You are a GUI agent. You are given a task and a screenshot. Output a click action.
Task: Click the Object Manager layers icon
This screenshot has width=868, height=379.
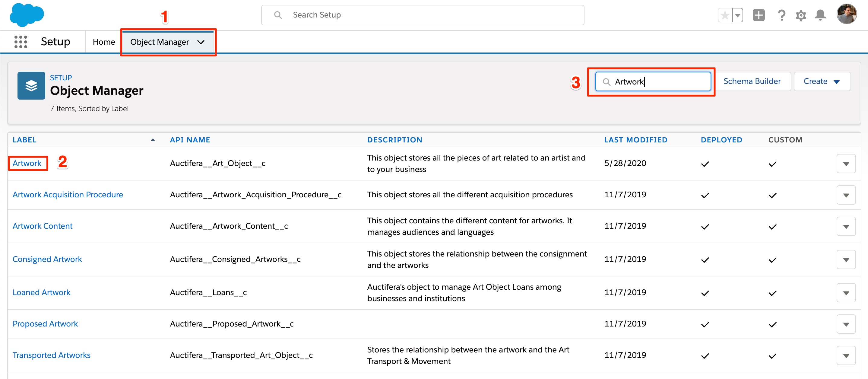pyautogui.click(x=31, y=86)
